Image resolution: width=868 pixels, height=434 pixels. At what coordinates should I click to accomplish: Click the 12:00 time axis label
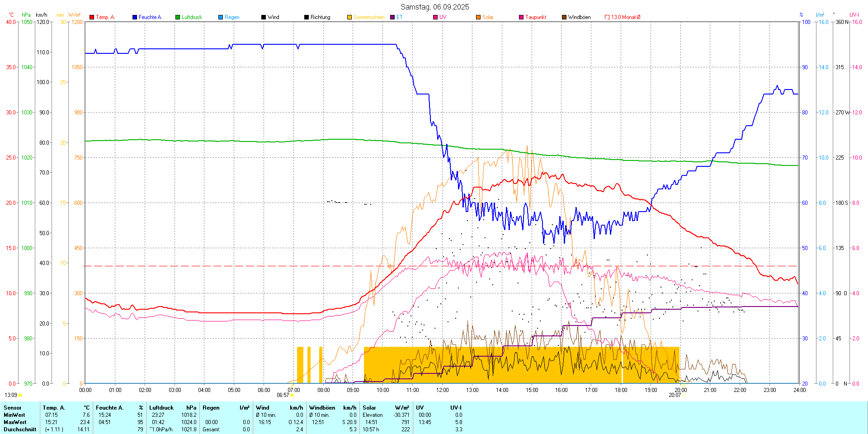pyautogui.click(x=442, y=390)
